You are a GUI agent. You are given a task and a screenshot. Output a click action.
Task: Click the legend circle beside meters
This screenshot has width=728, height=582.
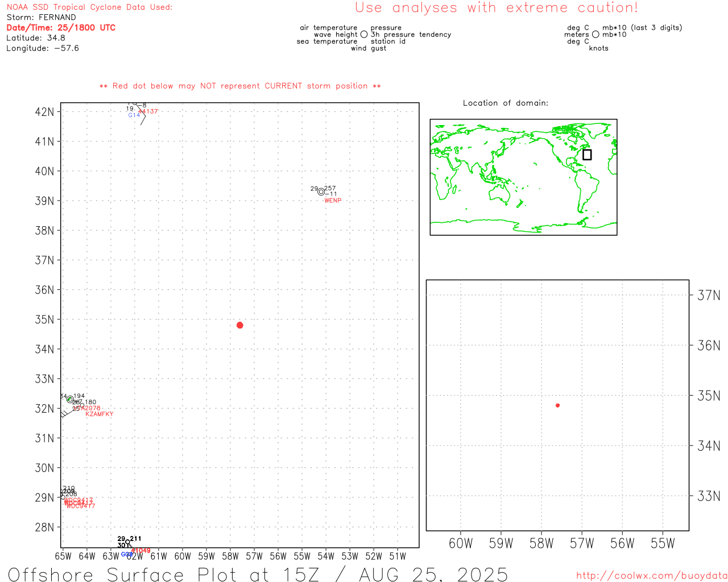pos(595,35)
